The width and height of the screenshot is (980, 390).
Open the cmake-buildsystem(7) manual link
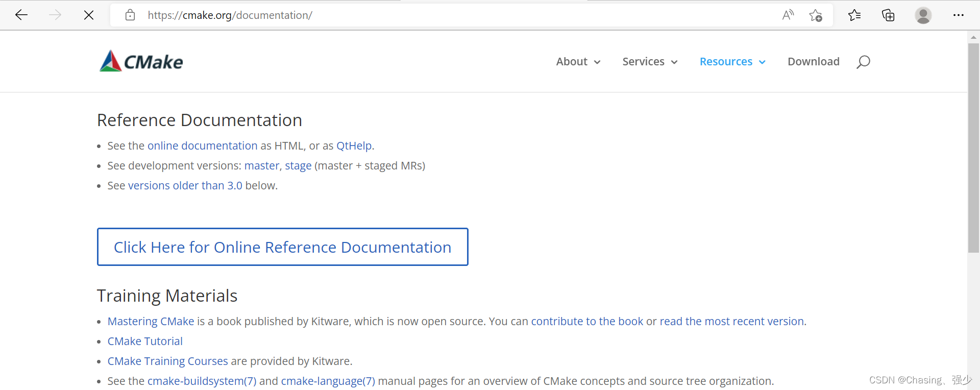[202, 381]
